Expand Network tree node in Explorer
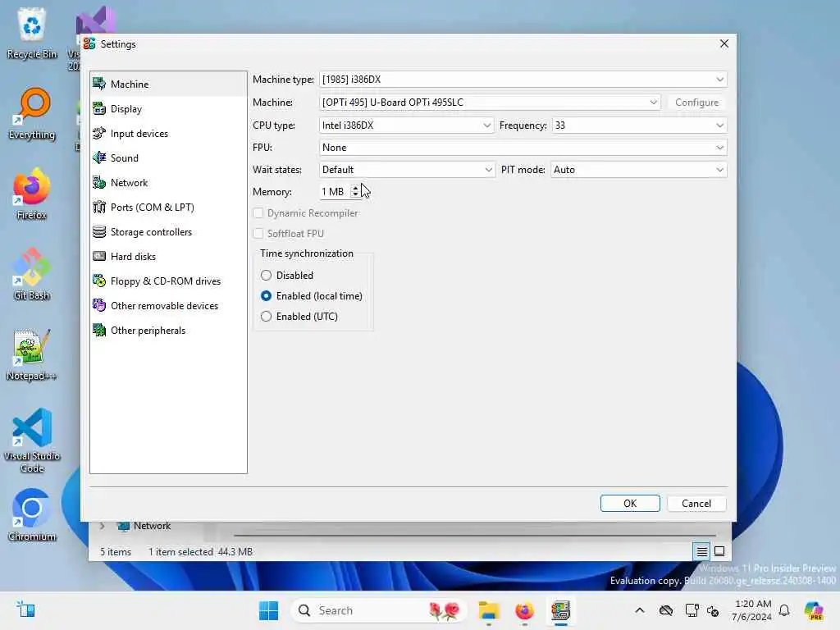The height and width of the screenshot is (630, 840). coord(102,526)
